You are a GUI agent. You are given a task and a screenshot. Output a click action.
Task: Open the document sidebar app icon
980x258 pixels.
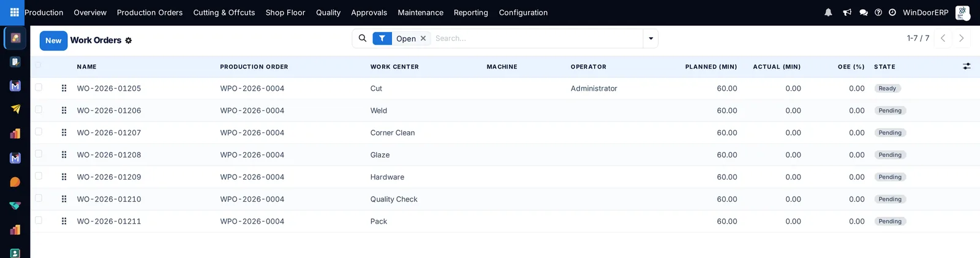(x=15, y=62)
